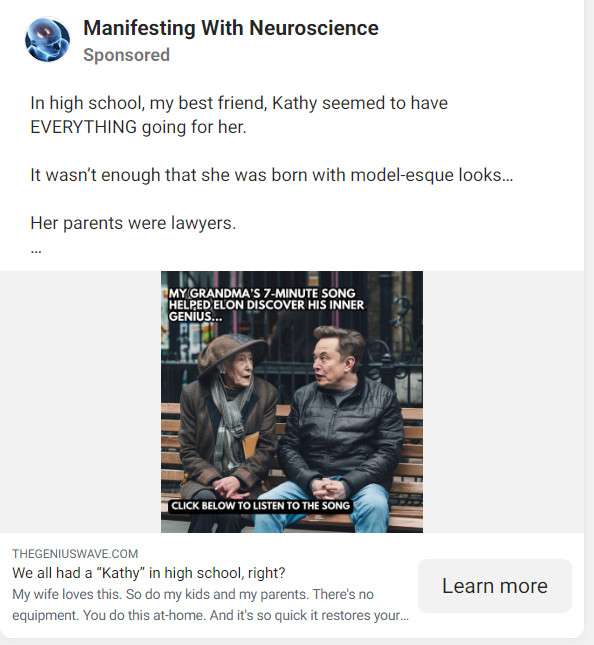Click the Sponsored label under the page name
This screenshot has width=594, height=645.
click(126, 55)
